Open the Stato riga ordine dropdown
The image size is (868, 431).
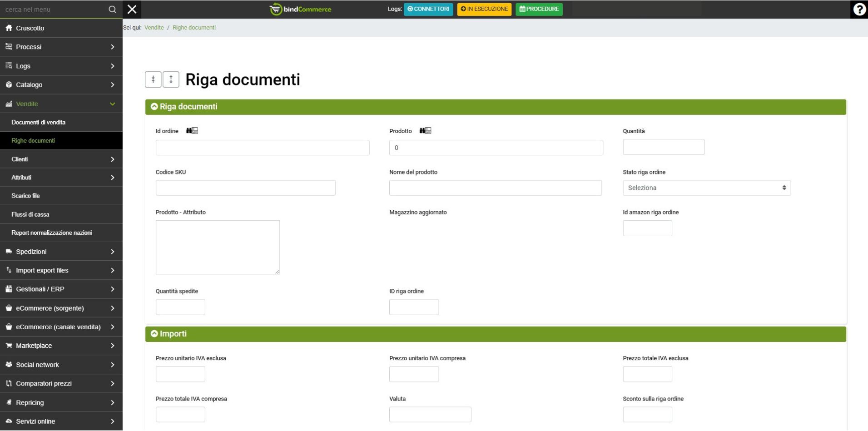coord(706,188)
